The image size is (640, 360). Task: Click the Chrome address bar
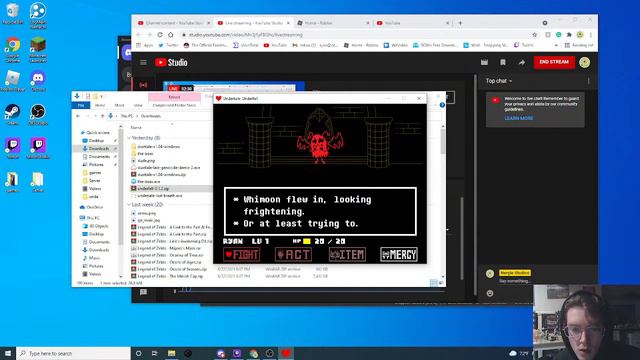click(355, 35)
